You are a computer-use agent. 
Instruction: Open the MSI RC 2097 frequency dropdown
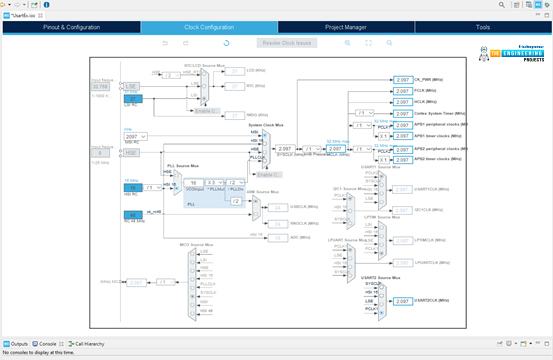[136, 136]
